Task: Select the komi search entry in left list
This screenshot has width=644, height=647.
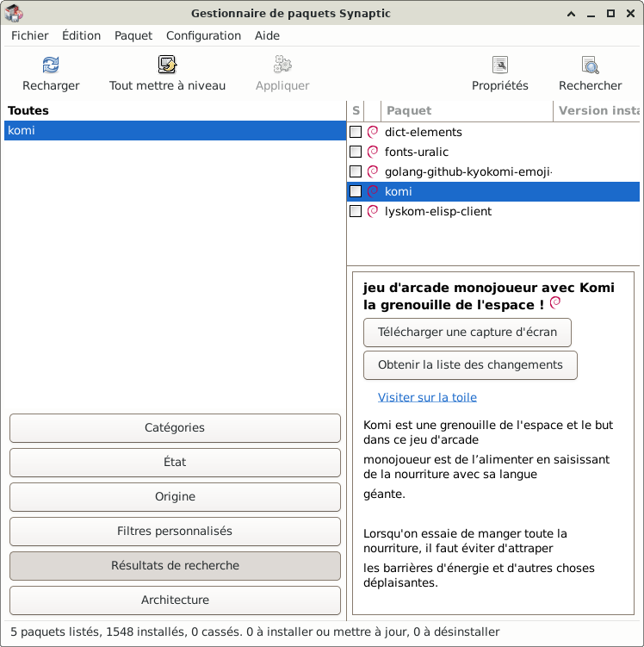Action: click(x=175, y=130)
